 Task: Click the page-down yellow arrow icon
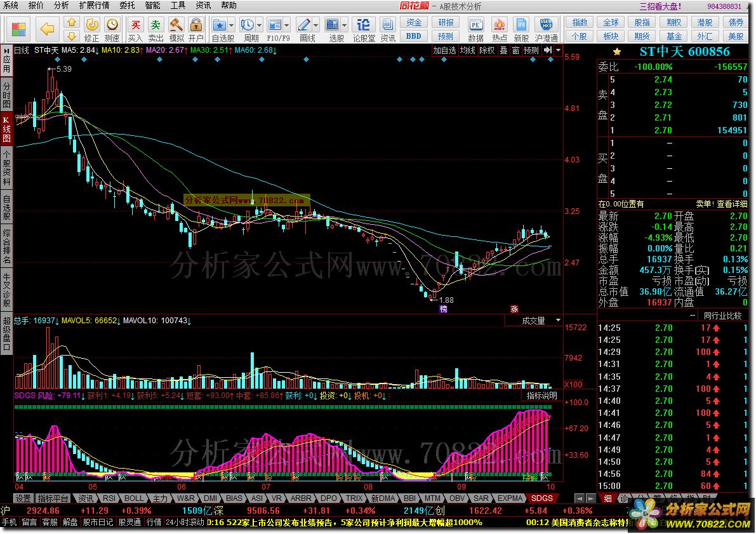71,36
